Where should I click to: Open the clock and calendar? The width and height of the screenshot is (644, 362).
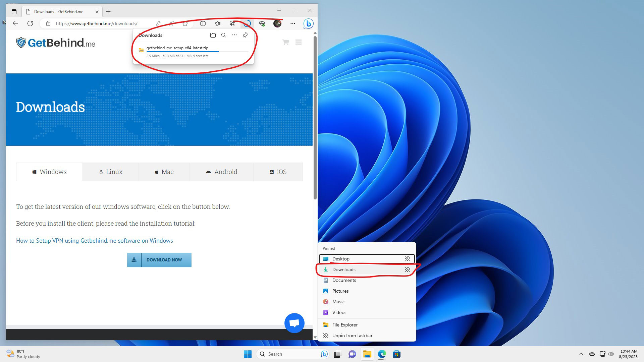[629, 354]
